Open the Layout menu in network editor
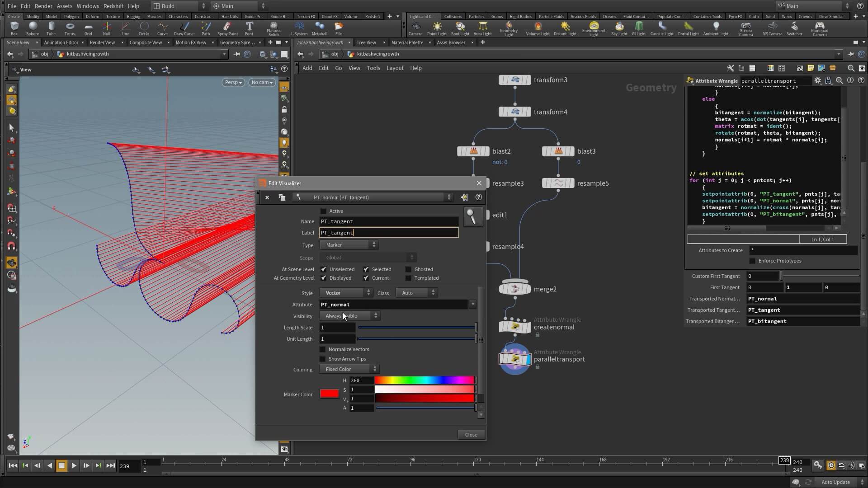Screen dimensions: 868x488 395,68
